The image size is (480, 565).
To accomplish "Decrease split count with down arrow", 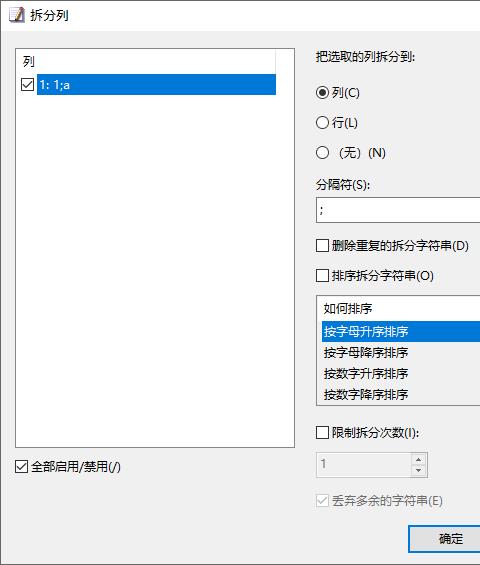I will (x=419, y=470).
